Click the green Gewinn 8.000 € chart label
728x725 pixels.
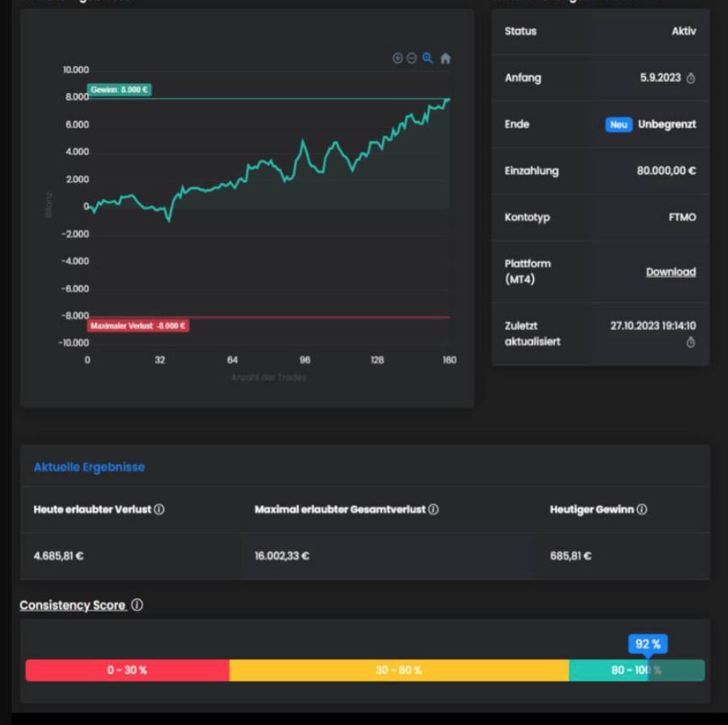118,90
